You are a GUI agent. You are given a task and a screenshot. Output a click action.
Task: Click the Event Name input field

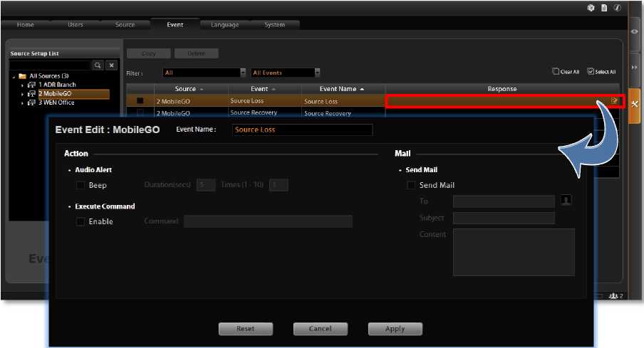click(x=302, y=130)
